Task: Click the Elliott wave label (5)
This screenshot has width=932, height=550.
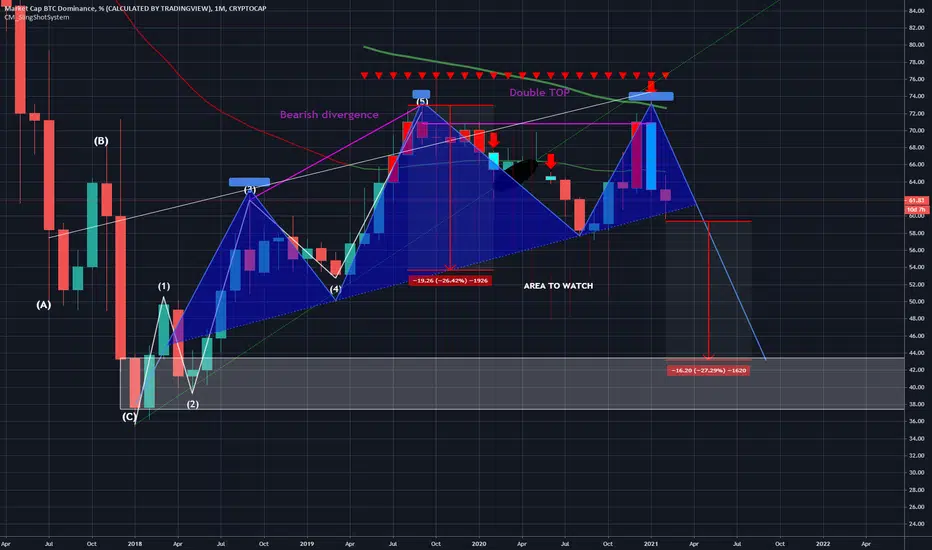Action: 422,102
